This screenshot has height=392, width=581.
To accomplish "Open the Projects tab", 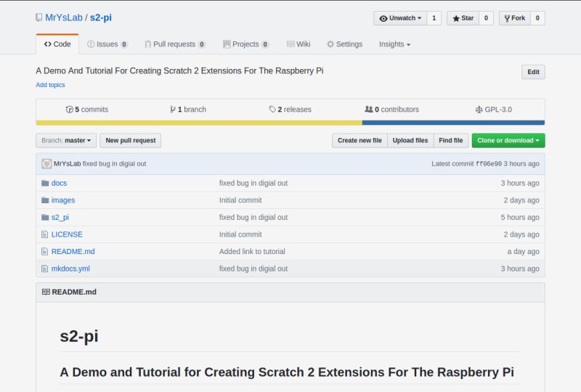I will [x=245, y=44].
